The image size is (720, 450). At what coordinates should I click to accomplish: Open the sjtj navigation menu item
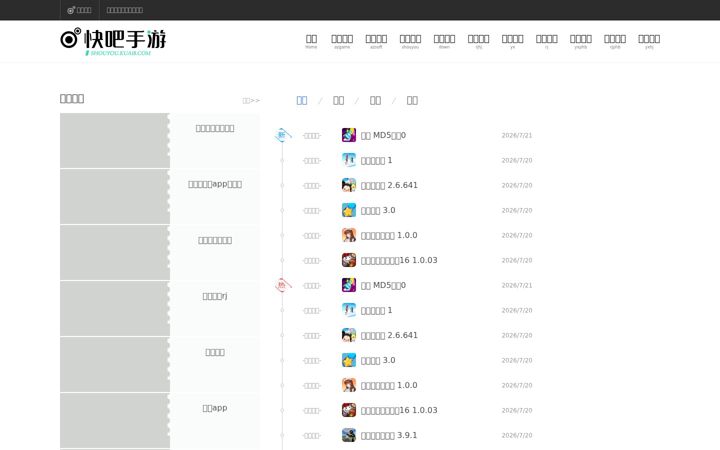pyautogui.click(x=478, y=41)
